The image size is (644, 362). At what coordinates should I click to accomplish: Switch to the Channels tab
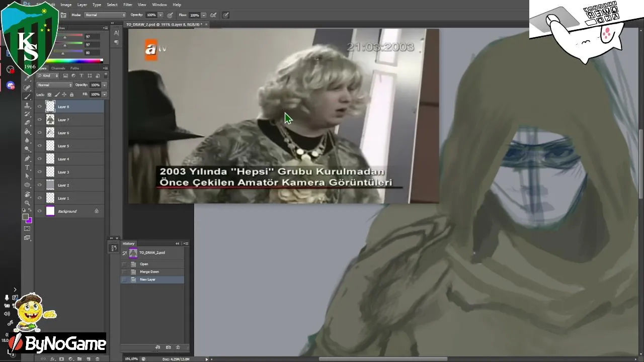pos(58,68)
